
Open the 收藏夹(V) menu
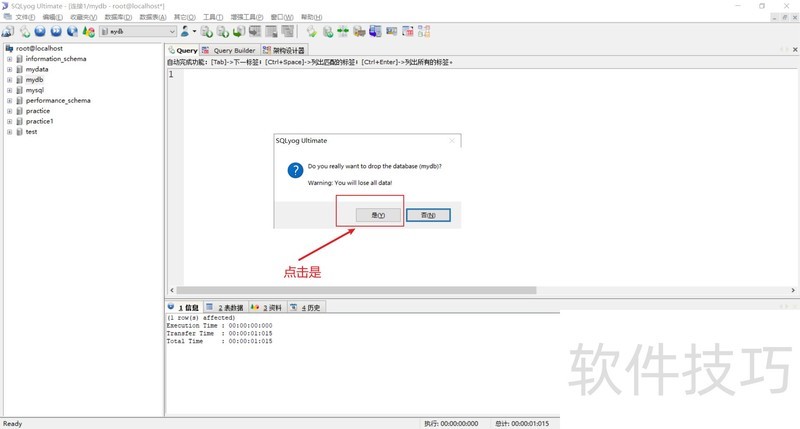click(83, 17)
